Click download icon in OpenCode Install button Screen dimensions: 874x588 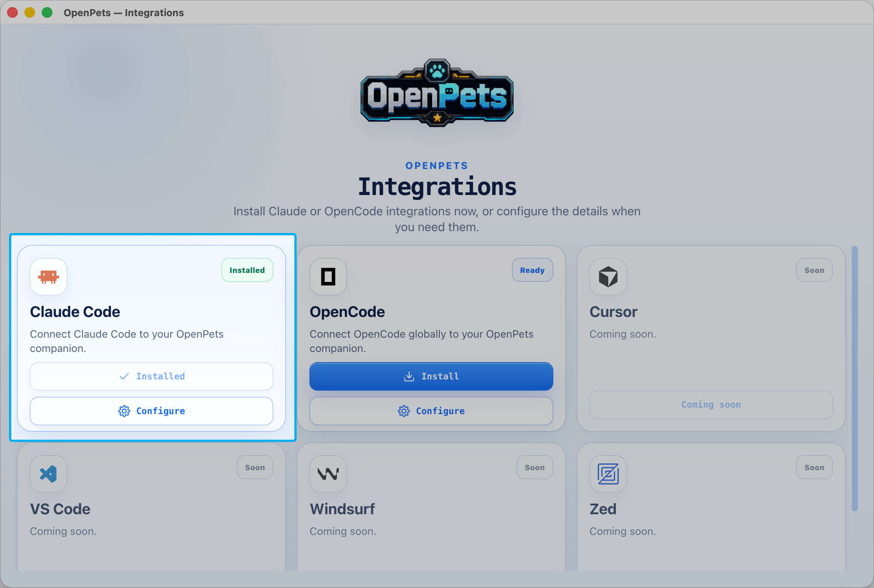coord(409,376)
